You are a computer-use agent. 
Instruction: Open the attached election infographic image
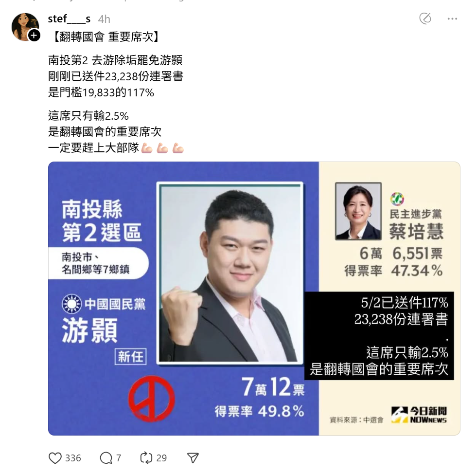(254, 298)
